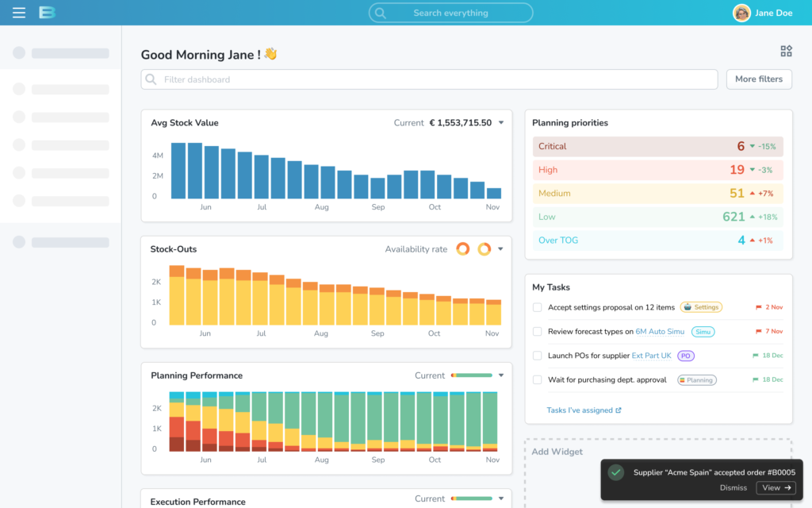Click the app logo in top bar
Screen dimensions: 812x508
coord(47,13)
